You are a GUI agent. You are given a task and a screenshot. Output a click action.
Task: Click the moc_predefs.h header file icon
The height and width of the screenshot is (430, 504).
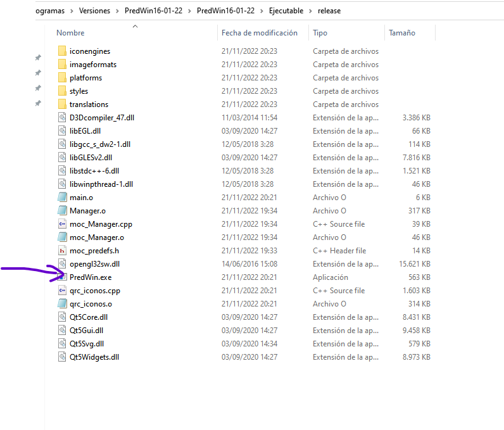point(62,251)
